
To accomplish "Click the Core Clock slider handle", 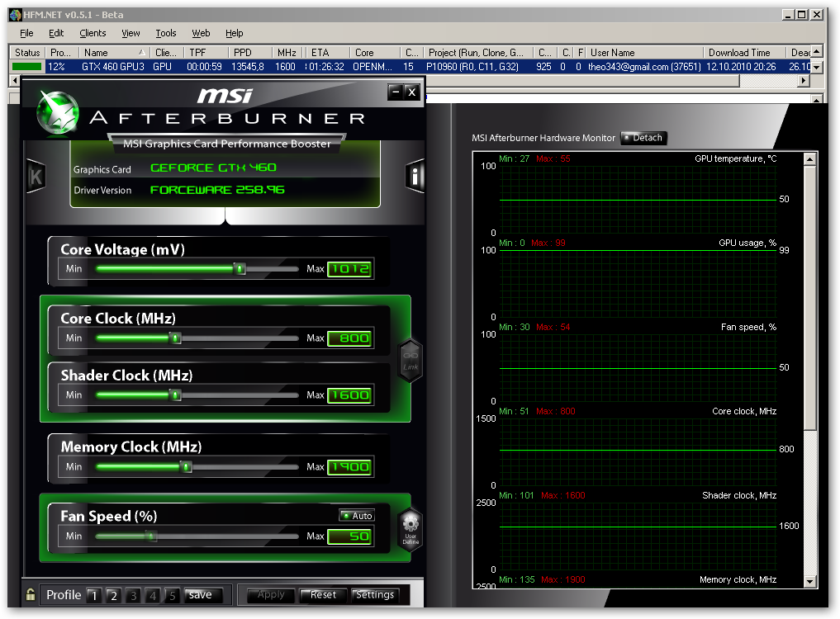I will tap(175, 338).
